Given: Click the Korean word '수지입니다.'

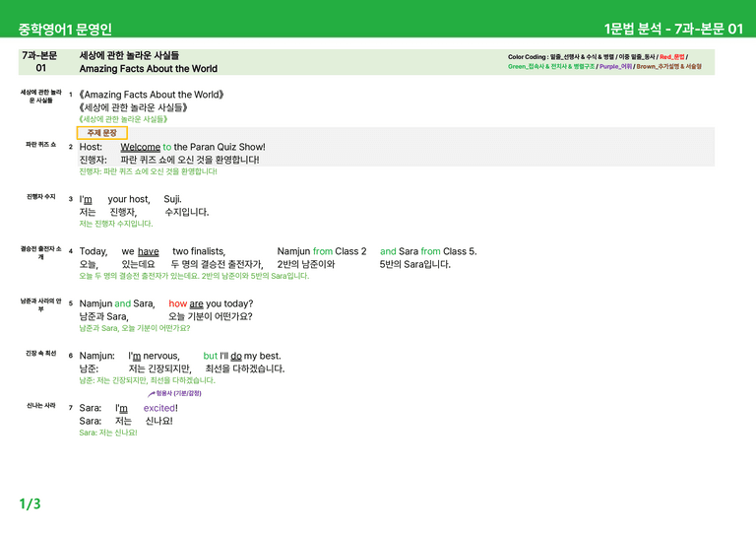Looking at the screenshot, I should 187,212.
